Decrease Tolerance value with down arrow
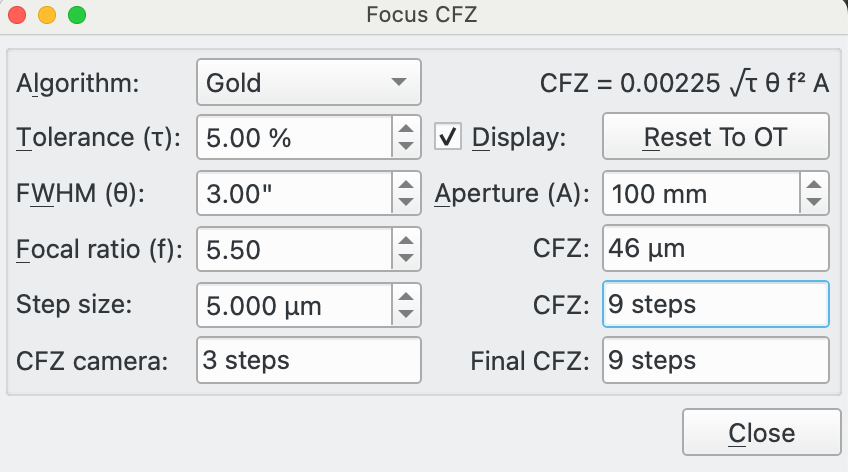 click(x=405, y=146)
